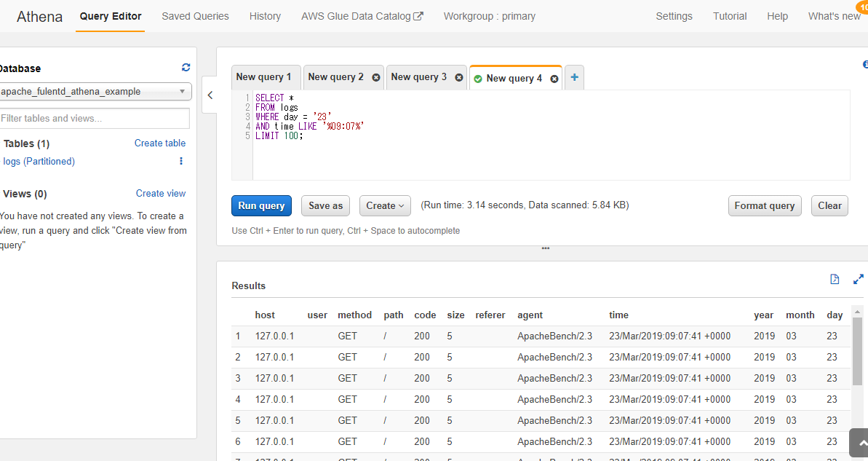Close the New query 4 tab
Screen dimensions: 868x461
tap(554, 79)
